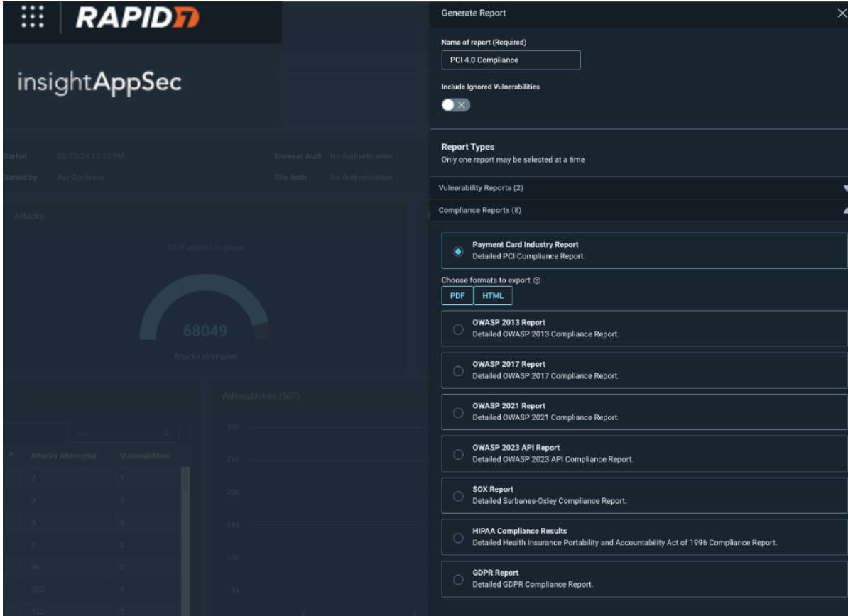Pick the OWASP 2023 API Report option
This screenshot has height=616, width=848.
click(x=458, y=454)
